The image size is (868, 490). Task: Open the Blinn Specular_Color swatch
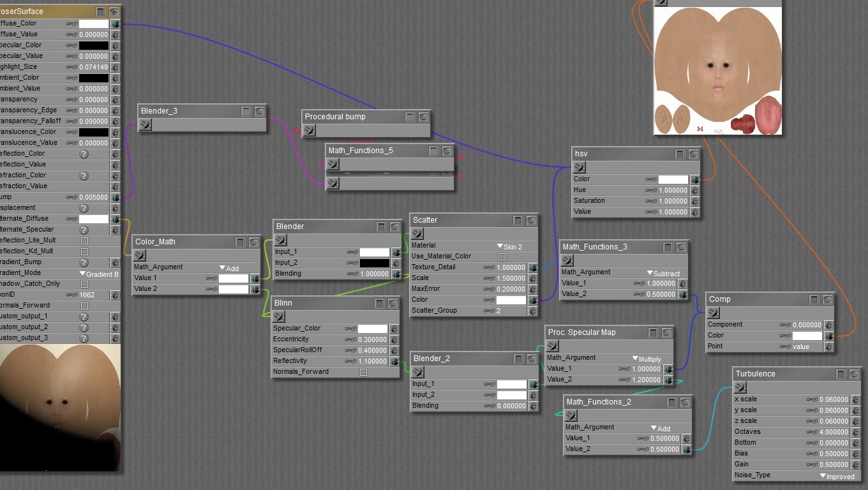tap(372, 329)
